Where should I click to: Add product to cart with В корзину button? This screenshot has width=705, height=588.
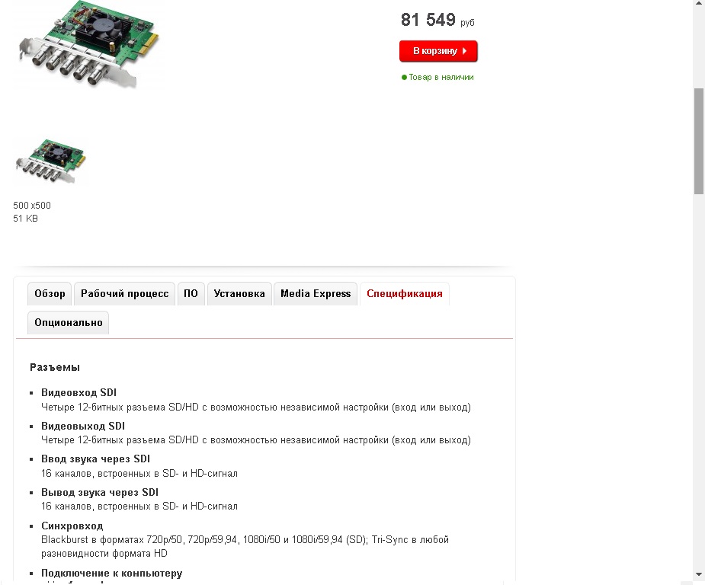tap(438, 51)
